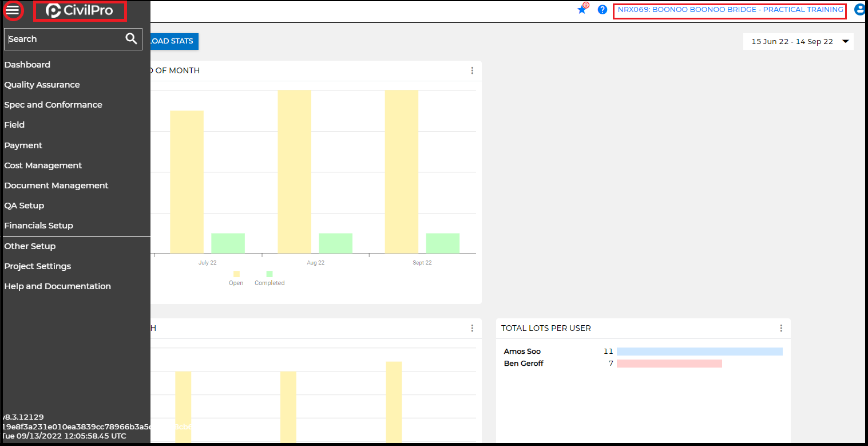The image size is (868, 446).
Task: Open the favorites star icon
Action: click(582, 10)
